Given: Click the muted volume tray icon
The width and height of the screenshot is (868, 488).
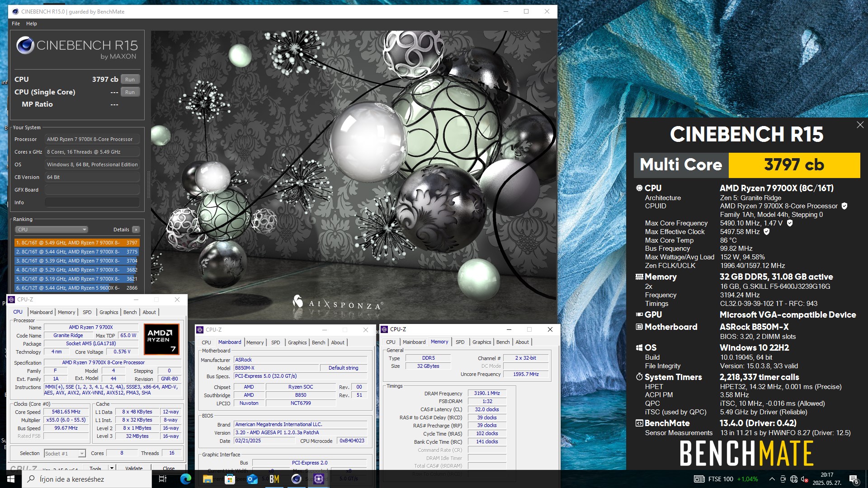Looking at the screenshot, I should click(x=805, y=479).
